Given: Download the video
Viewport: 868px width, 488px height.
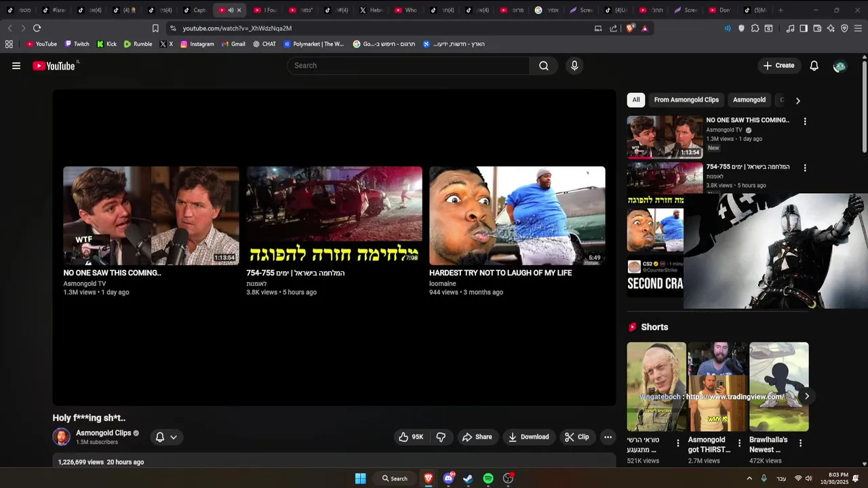Looking at the screenshot, I should pyautogui.click(x=528, y=437).
